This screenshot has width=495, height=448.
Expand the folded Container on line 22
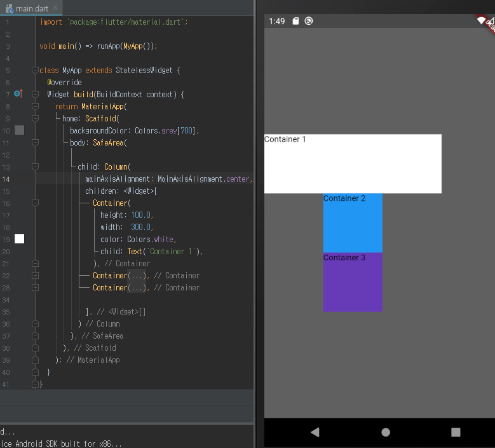(x=35, y=276)
